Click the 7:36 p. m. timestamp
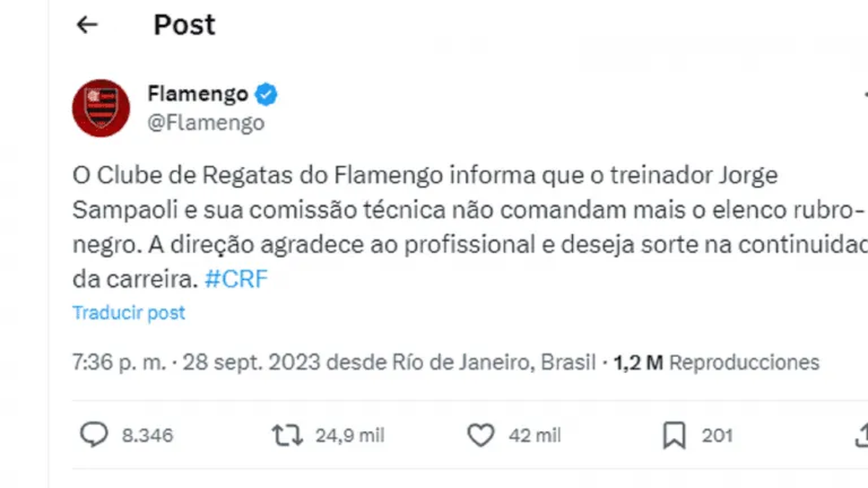This screenshot has height=488, width=868. click(x=119, y=362)
